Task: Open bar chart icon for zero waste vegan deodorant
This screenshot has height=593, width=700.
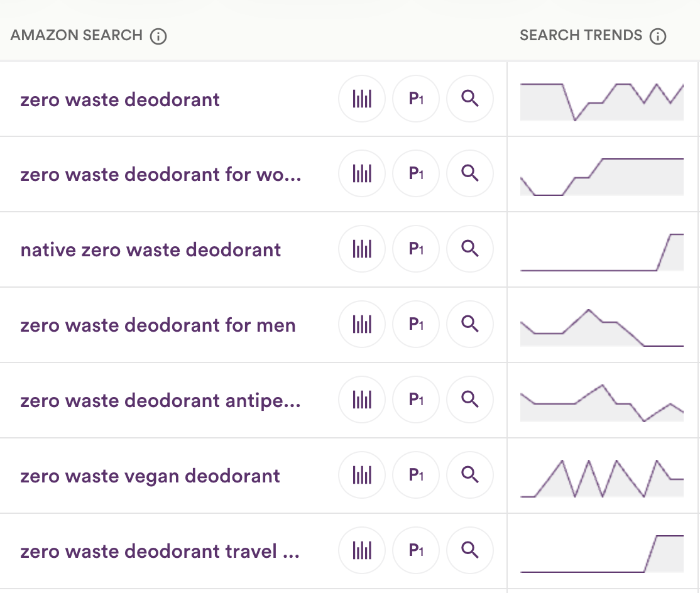Action: click(361, 475)
